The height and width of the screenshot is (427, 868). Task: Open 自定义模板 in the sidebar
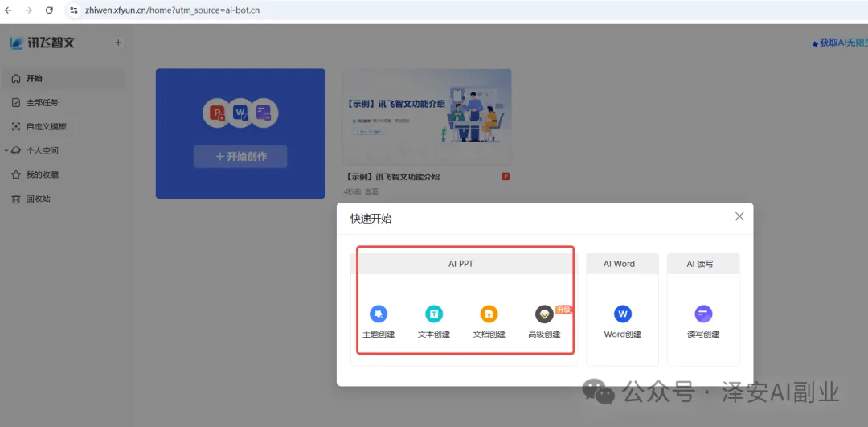click(63, 126)
